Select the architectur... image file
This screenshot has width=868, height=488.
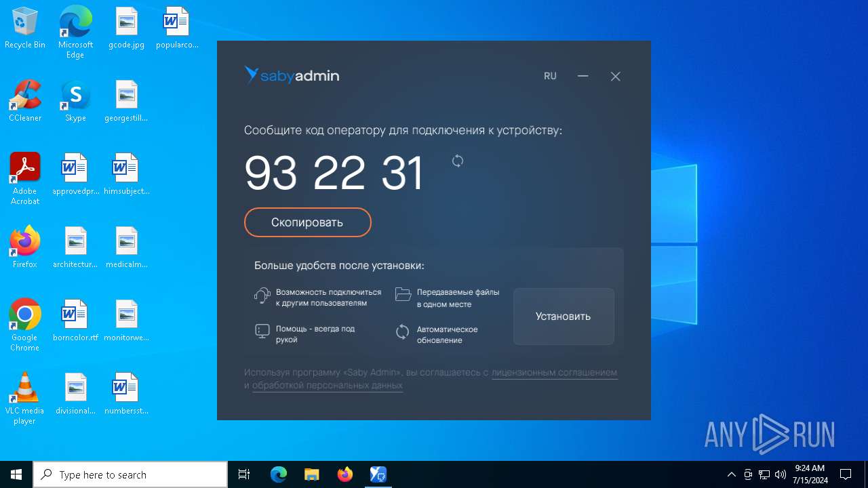tap(75, 247)
